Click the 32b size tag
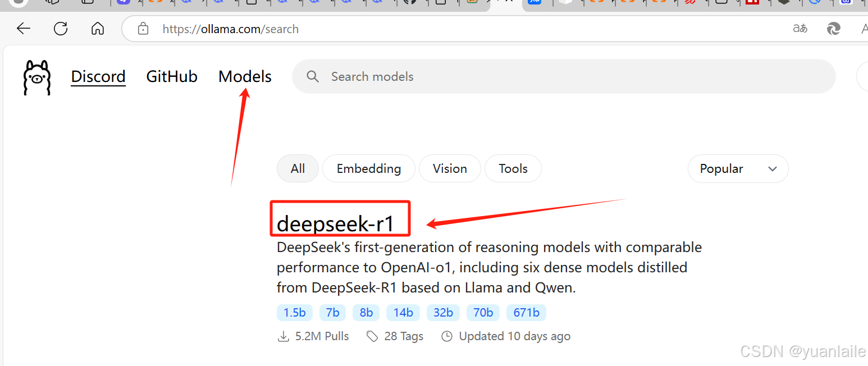 443,313
